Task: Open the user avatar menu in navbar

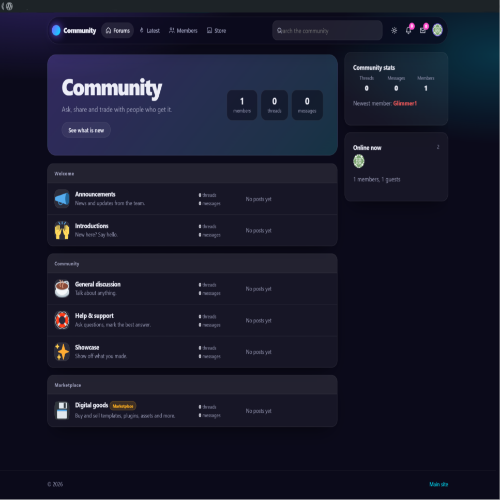Action: [437, 30]
